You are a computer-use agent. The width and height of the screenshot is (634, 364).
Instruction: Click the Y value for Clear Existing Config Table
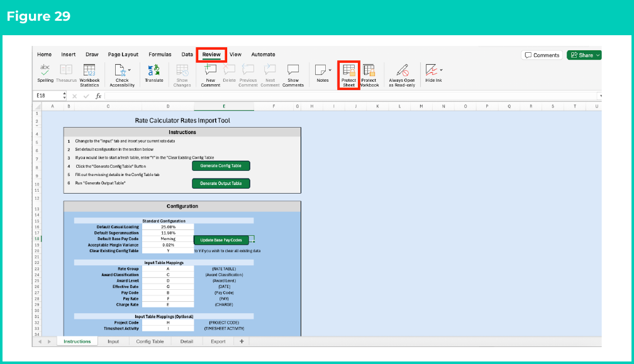168,251
